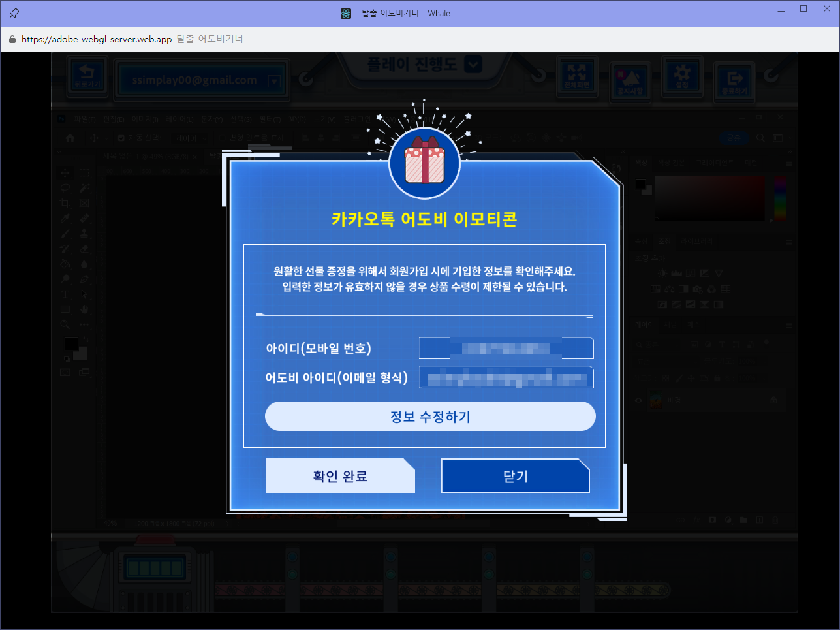This screenshot has height=630, width=840.
Task: Open the 레이어(L) menu in Photoshop
Action: point(179,119)
